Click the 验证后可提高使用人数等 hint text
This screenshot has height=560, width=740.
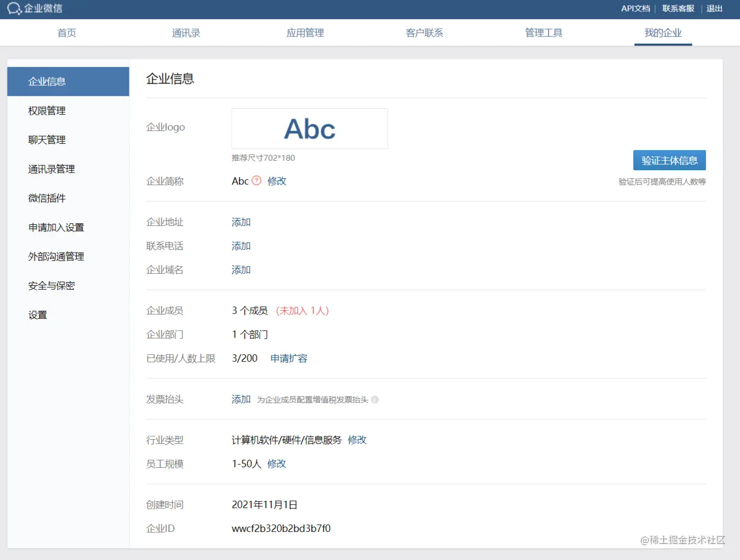click(x=662, y=182)
